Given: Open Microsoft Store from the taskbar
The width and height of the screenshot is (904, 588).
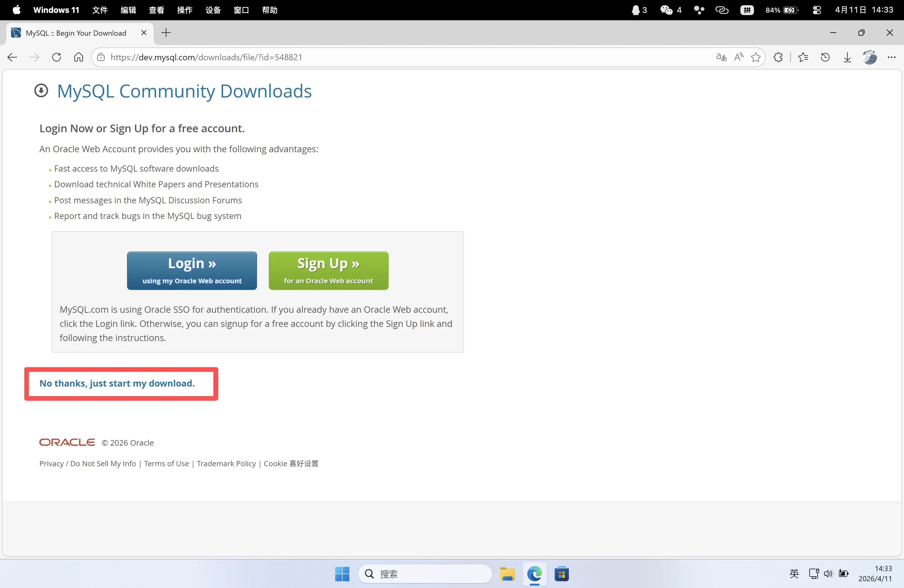Looking at the screenshot, I should 562,574.
